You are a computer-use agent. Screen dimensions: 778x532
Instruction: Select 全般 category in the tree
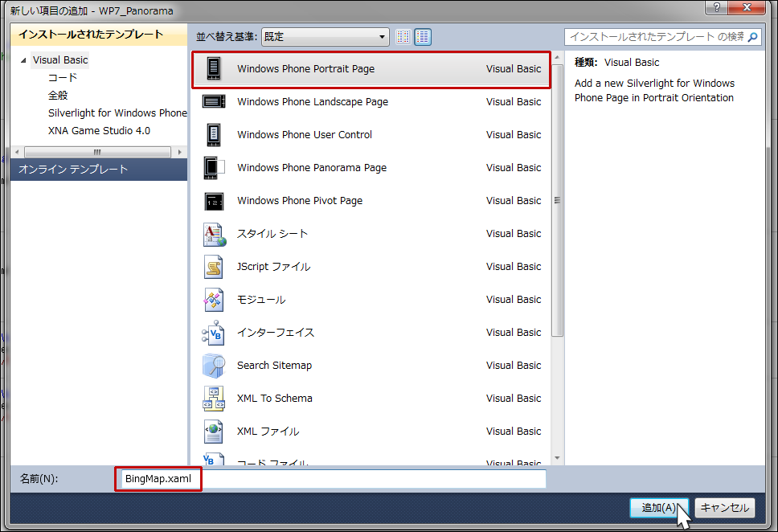click(x=58, y=96)
